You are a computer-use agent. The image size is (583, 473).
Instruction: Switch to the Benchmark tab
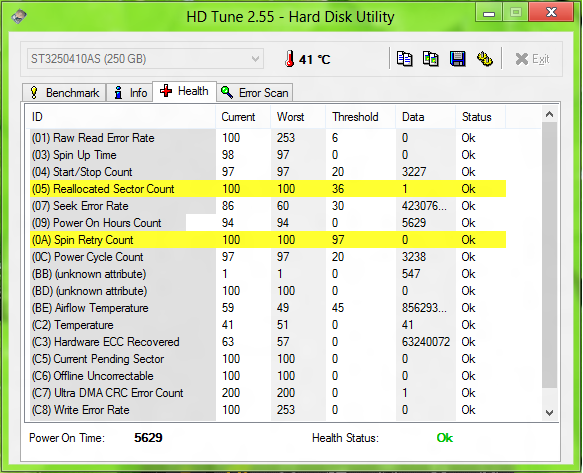(x=64, y=93)
